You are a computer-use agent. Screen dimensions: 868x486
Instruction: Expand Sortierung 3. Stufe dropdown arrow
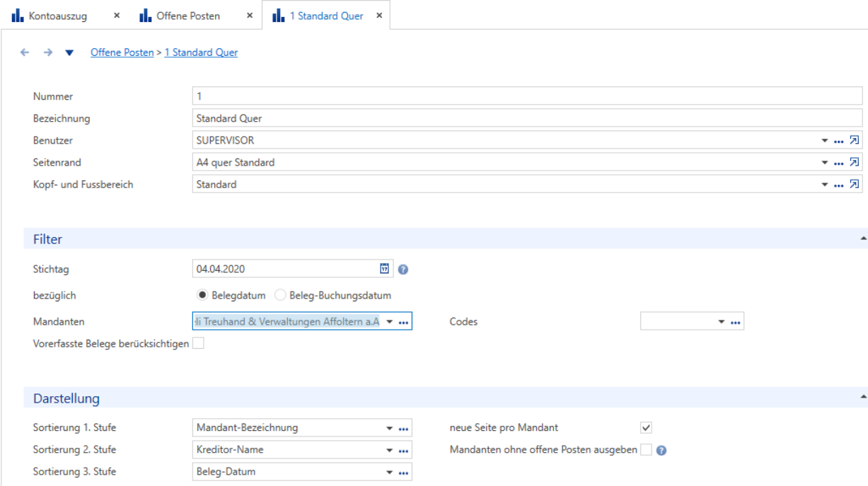[389, 473]
